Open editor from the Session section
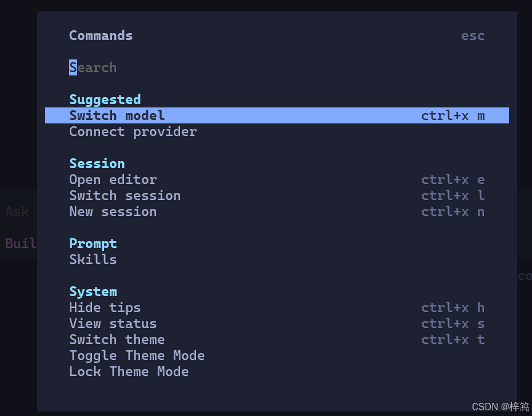Image resolution: width=532 pixels, height=416 pixels. click(x=277, y=179)
